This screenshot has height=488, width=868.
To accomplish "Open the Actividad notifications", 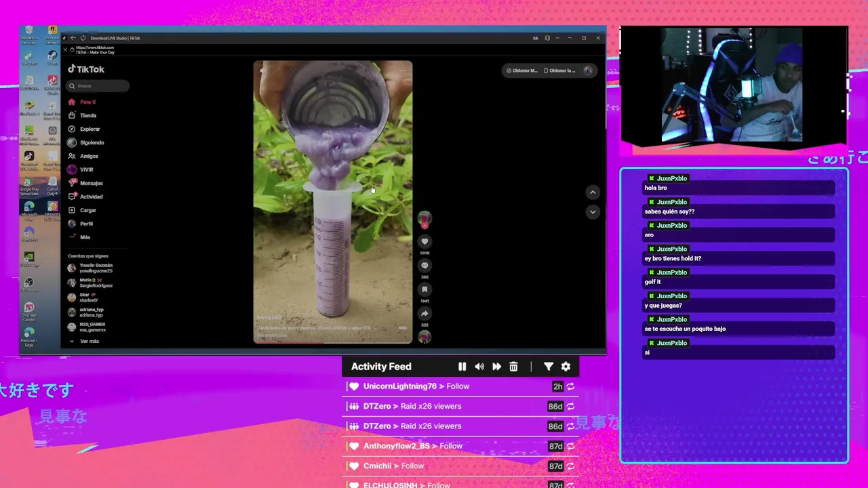I will pyautogui.click(x=85, y=197).
